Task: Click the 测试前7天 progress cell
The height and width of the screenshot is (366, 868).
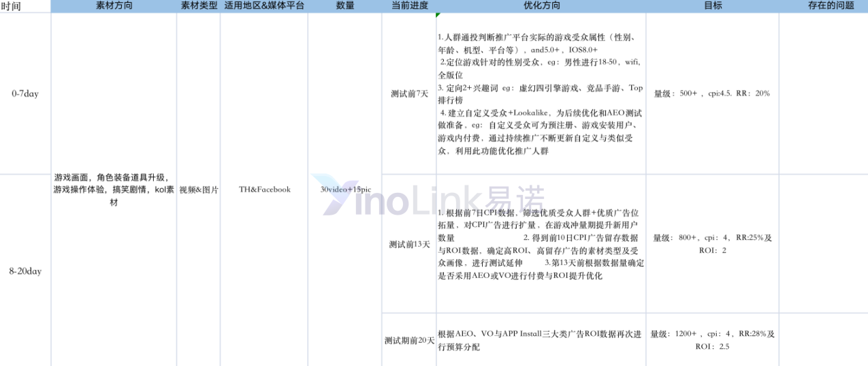Action: tap(408, 93)
